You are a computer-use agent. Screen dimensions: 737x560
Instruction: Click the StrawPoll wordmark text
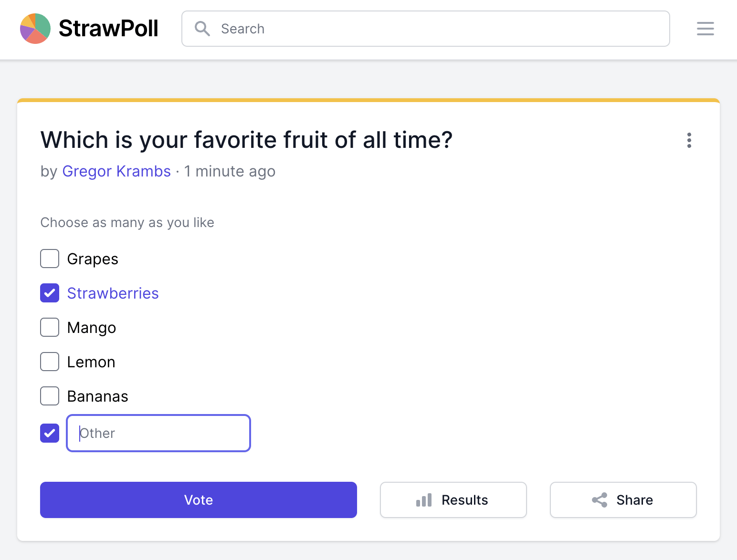click(x=108, y=29)
